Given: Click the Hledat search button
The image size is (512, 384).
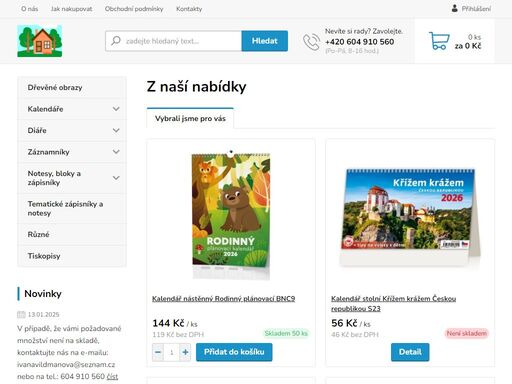Looking at the screenshot, I should [x=265, y=41].
